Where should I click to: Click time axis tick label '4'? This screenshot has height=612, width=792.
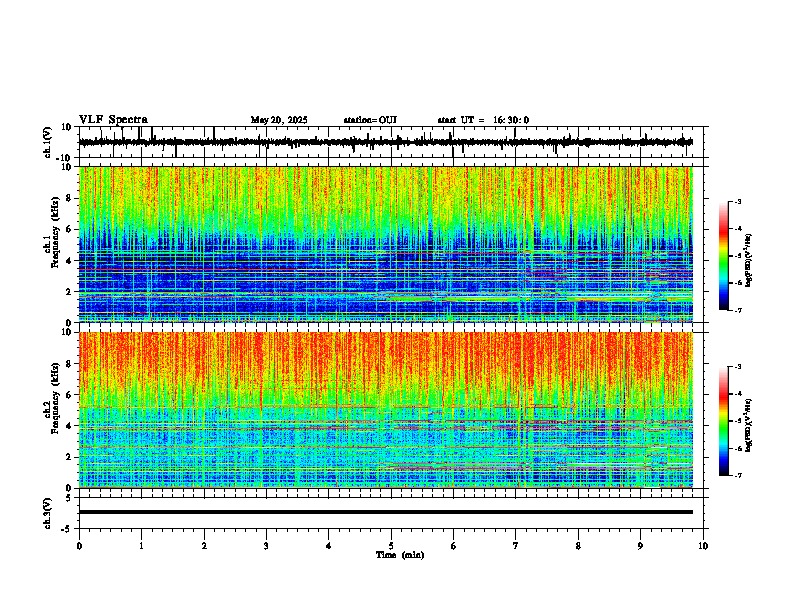click(329, 546)
